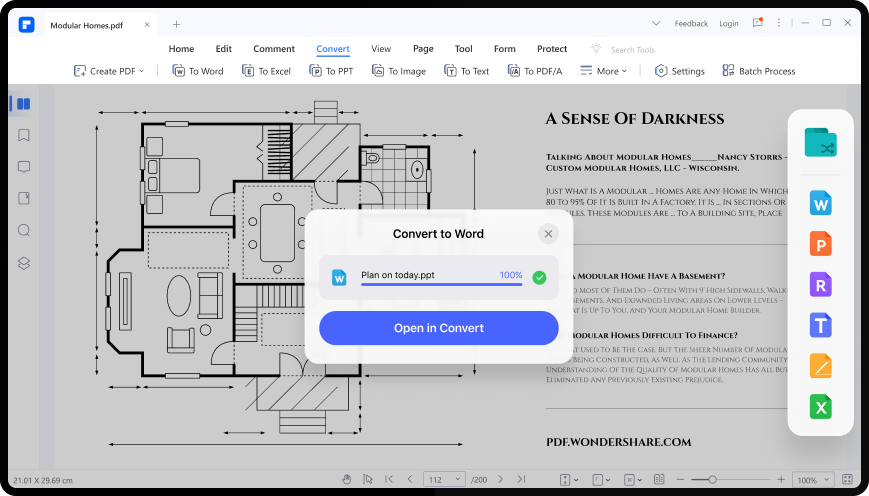
Task: Choose the Text format icon in the side panel
Action: (820, 325)
